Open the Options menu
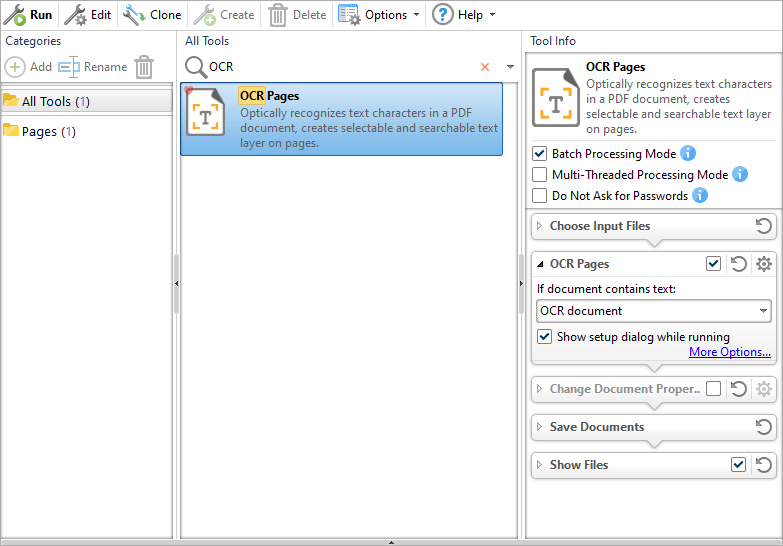783x546 pixels. (378, 15)
